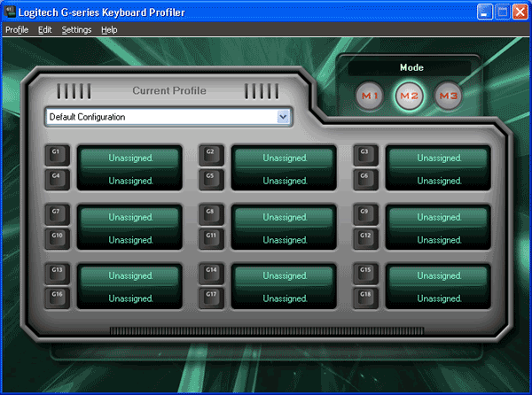The image size is (532, 395).
Task: Switch to M1 mode
Action: [x=370, y=96]
